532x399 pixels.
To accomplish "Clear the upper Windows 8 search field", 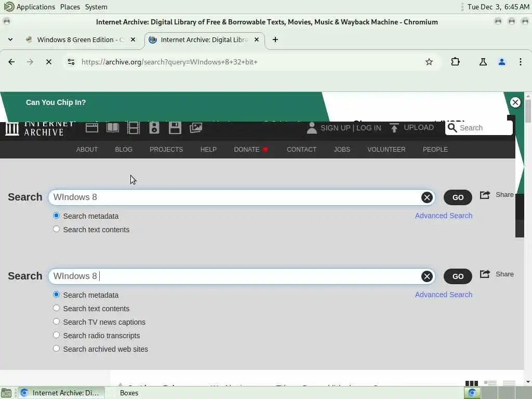I will pos(427,197).
